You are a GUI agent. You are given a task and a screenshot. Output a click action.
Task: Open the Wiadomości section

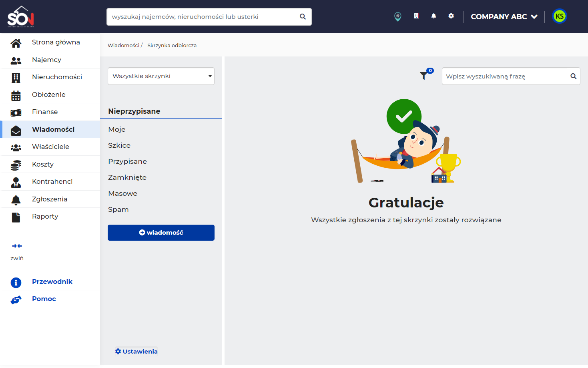pyautogui.click(x=53, y=129)
